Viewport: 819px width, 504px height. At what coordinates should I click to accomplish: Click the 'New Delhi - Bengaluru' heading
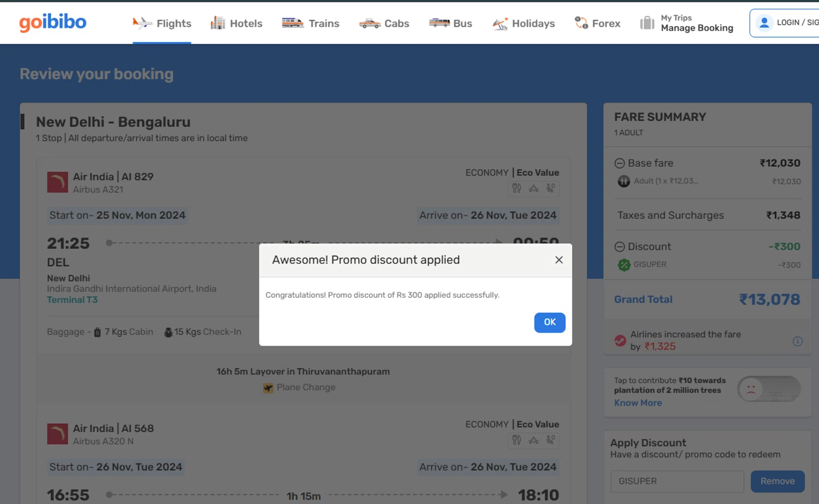(x=113, y=122)
